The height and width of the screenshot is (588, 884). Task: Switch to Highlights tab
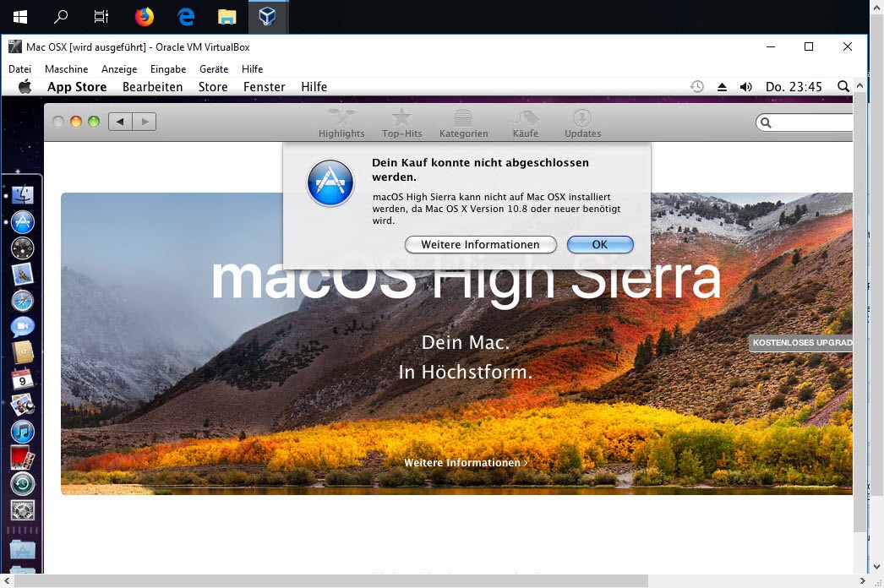pos(341,123)
